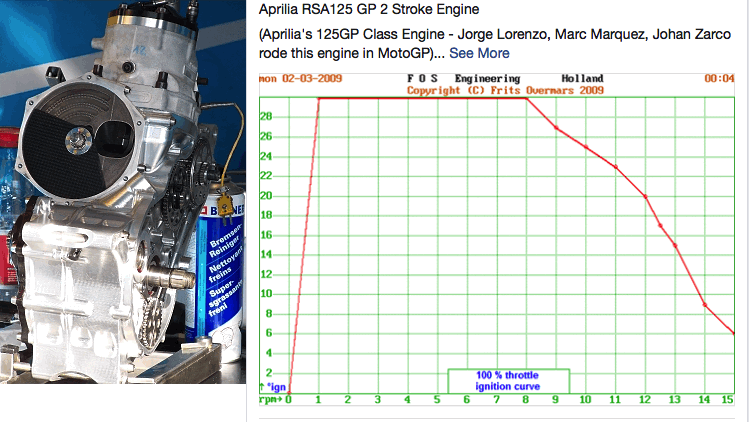Click the x-axis rpm value 15
750x425 pixels.
click(728, 399)
